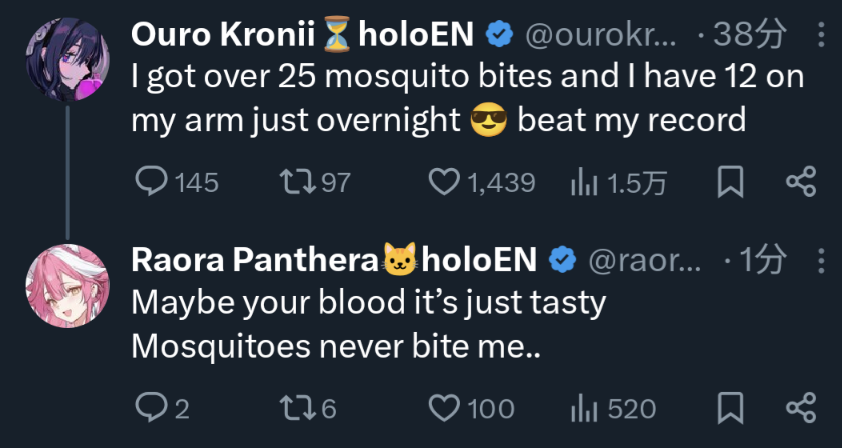Bookmark Raora Panthera's reply
Image resolution: width=842 pixels, height=448 pixels.
(731, 407)
